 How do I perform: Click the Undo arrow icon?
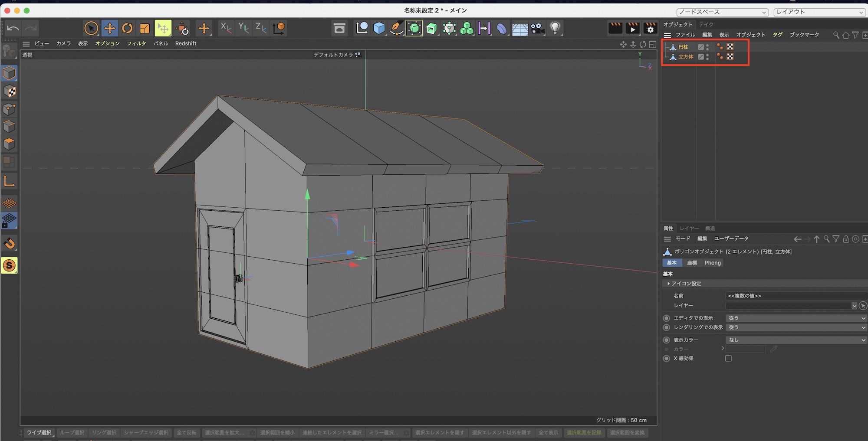[13, 29]
